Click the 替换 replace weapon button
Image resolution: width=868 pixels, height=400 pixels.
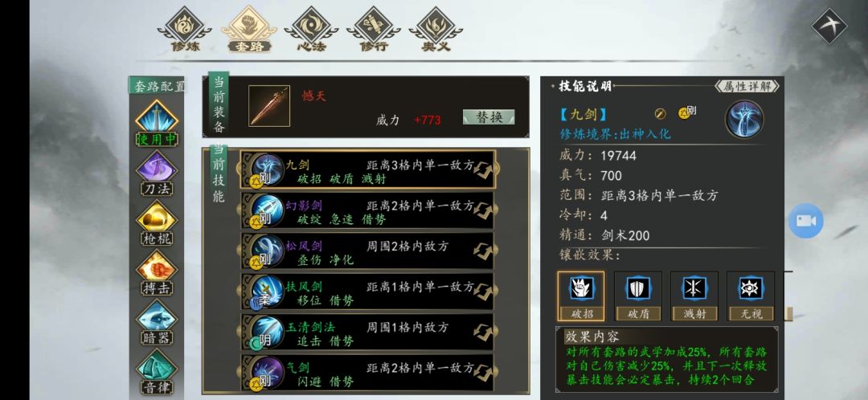pyautogui.click(x=489, y=116)
